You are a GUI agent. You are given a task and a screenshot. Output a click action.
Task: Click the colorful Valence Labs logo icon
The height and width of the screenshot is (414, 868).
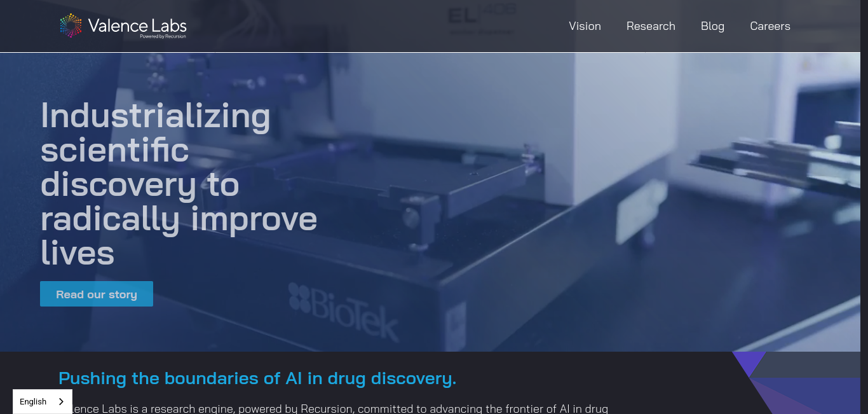tap(71, 25)
